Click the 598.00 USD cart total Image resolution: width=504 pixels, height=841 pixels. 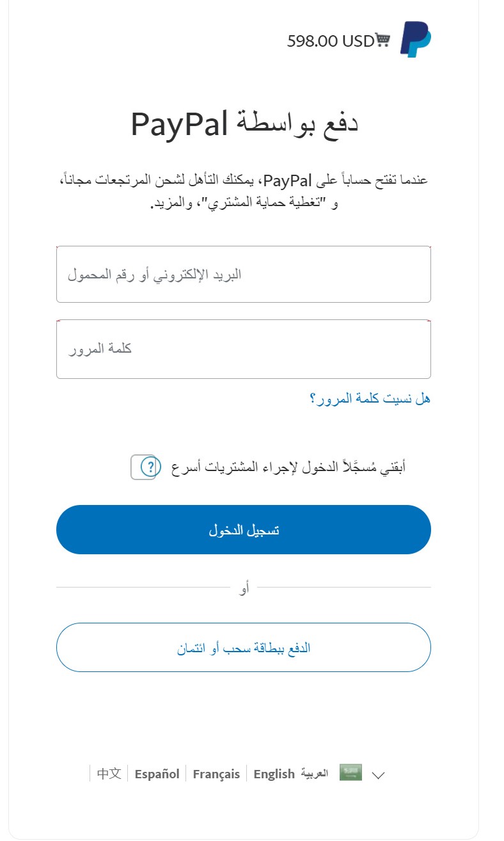coord(330,41)
